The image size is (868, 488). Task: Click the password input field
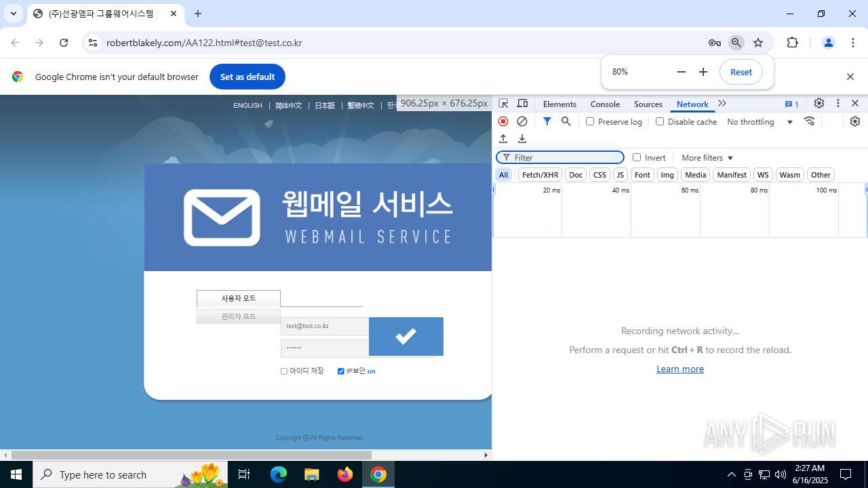[x=325, y=348]
